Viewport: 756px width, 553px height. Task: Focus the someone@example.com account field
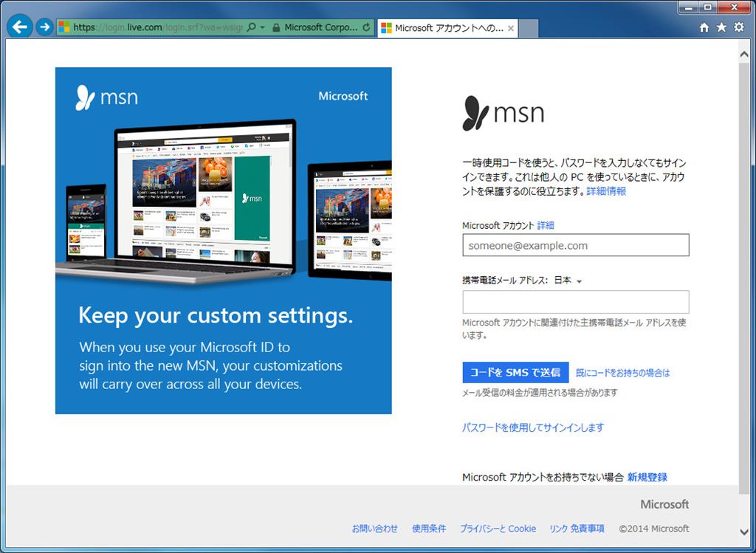(x=576, y=245)
